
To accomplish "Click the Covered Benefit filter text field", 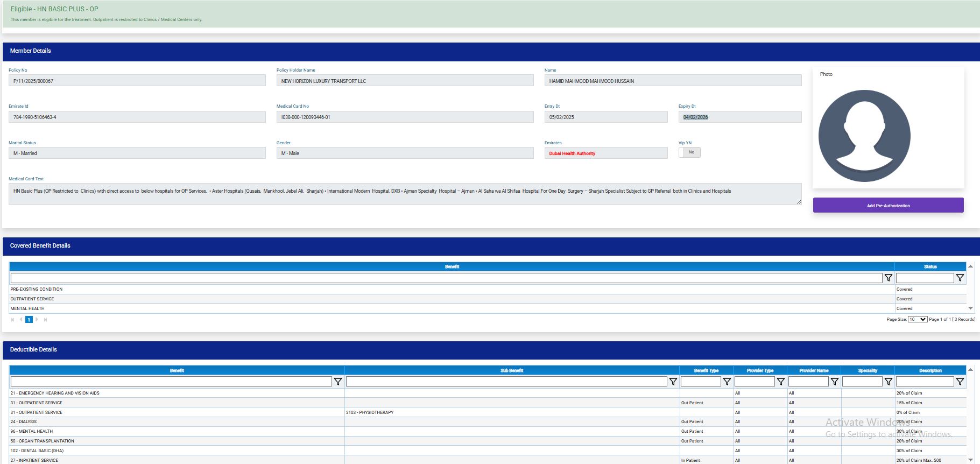I will pos(446,278).
